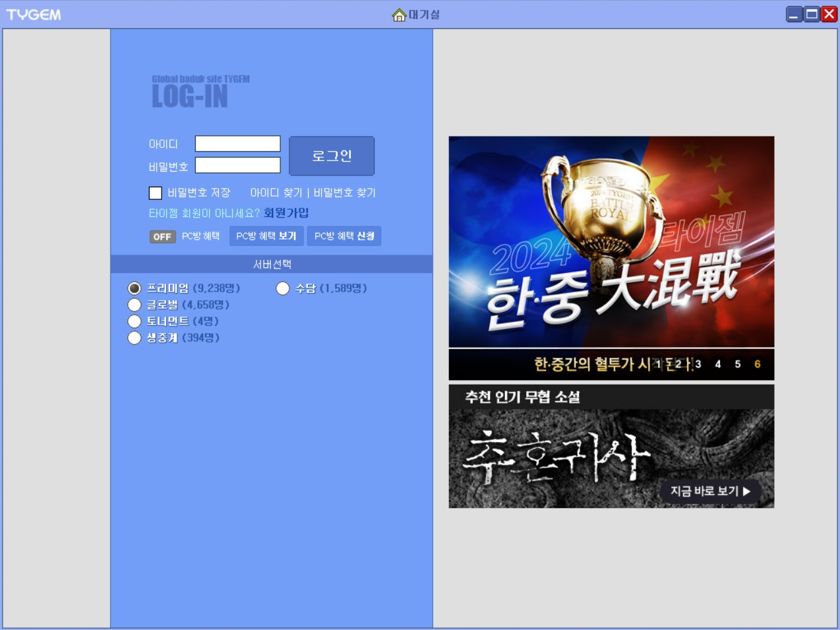Click PC방 혜택 보기 button

click(x=266, y=236)
